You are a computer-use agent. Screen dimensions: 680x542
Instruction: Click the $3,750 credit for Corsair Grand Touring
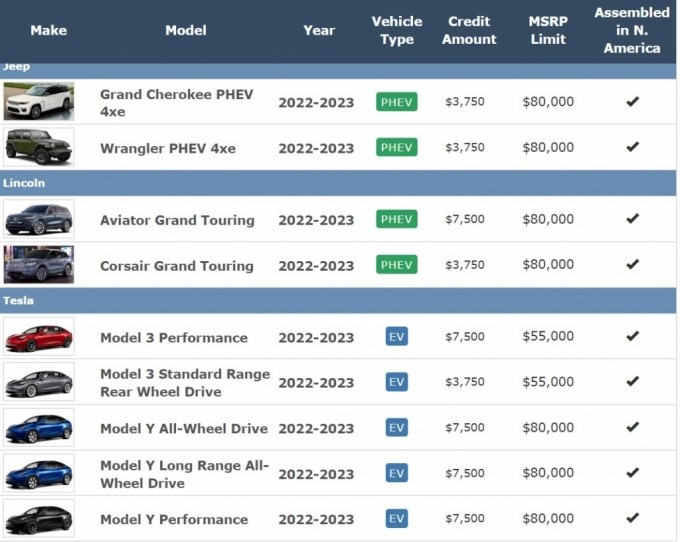(x=465, y=264)
